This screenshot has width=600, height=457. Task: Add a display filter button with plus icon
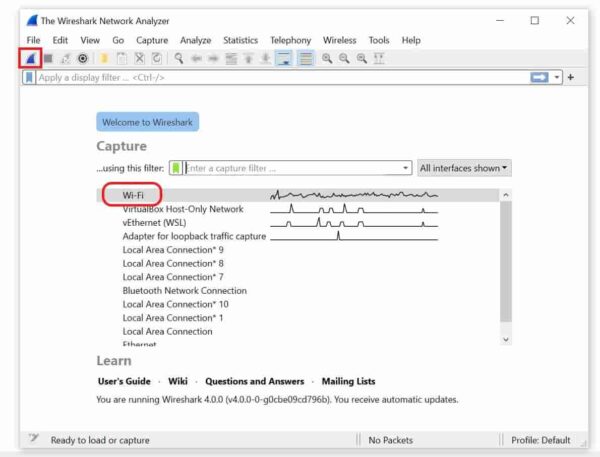571,78
